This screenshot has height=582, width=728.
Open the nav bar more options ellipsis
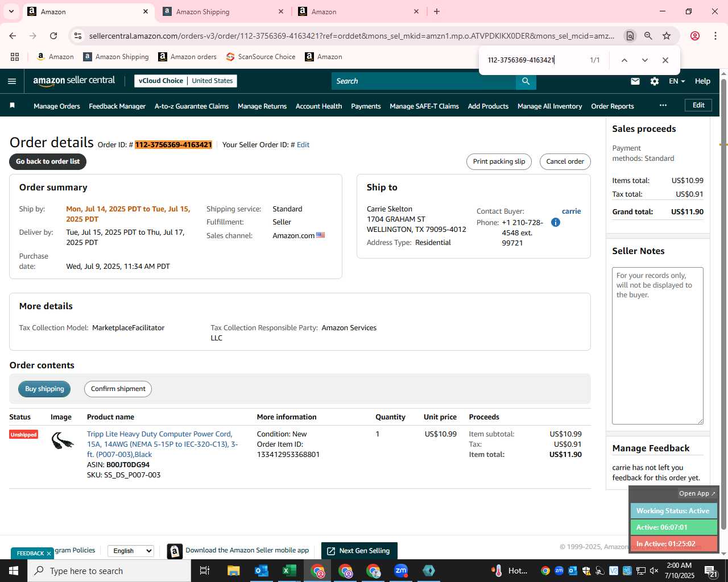[x=663, y=105]
